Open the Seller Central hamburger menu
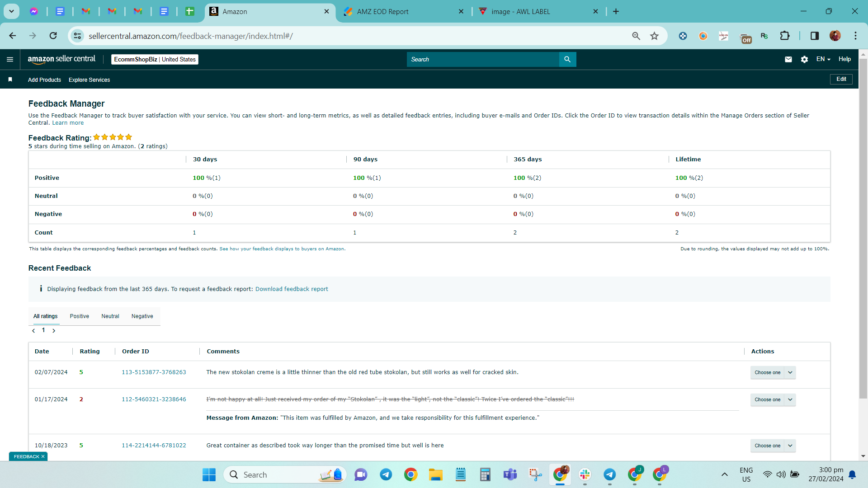The image size is (868, 488). (x=10, y=59)
